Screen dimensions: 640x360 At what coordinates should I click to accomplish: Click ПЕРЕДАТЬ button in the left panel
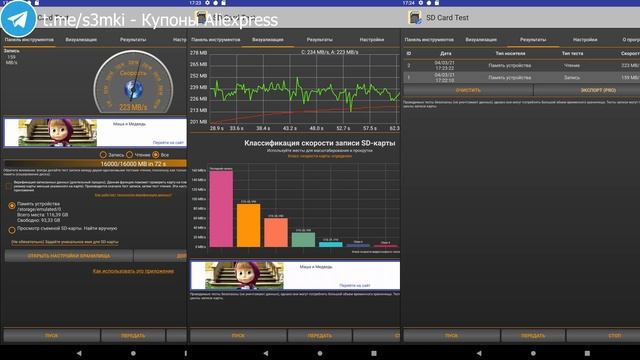(x=133, y=336)
